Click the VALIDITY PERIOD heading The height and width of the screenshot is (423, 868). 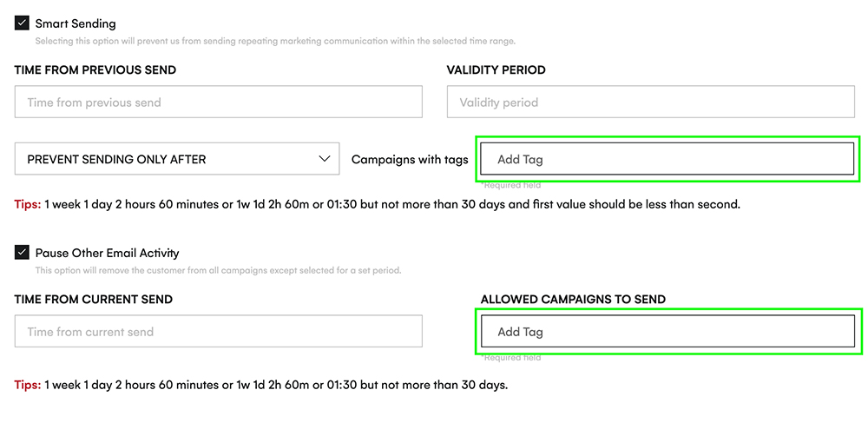[x=496, y=70]
